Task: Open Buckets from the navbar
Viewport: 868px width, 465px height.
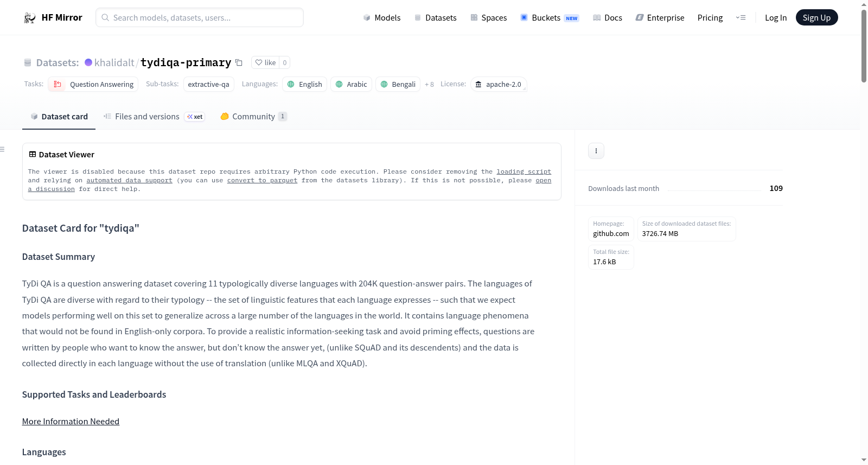Action: point(550,18)
